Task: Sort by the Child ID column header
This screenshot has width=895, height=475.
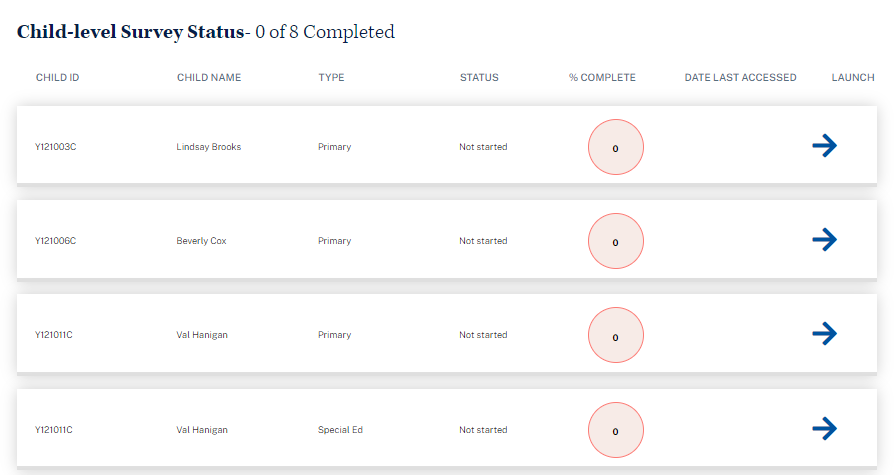Action: (57, 78)
